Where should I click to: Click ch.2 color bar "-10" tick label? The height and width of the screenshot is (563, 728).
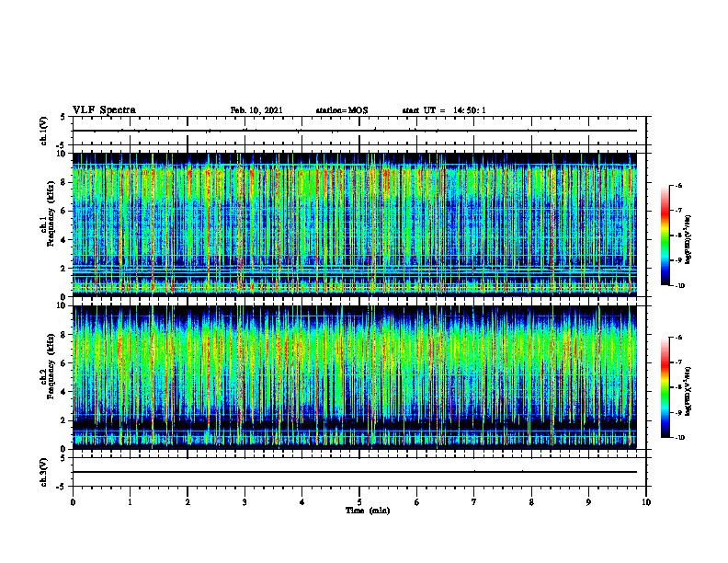coord(680,438)
